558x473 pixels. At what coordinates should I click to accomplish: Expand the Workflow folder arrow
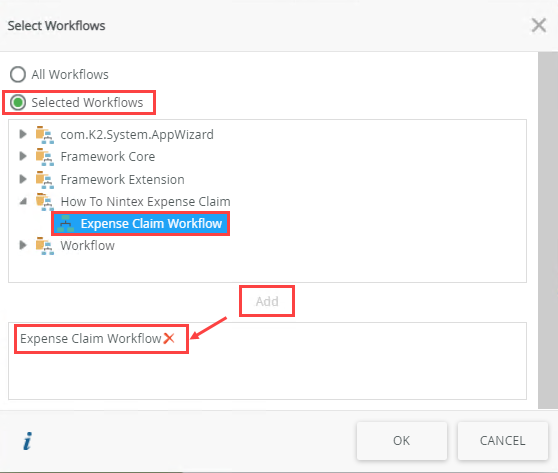[23, 245]
